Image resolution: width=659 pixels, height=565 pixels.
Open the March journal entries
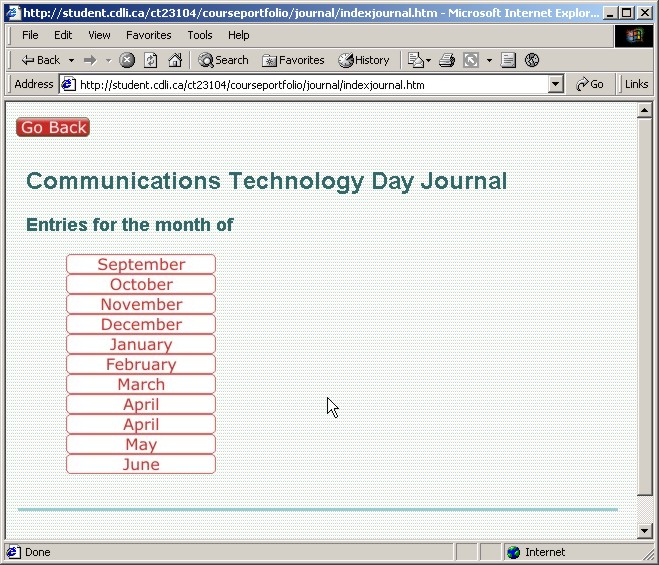[x=141, y=385]
